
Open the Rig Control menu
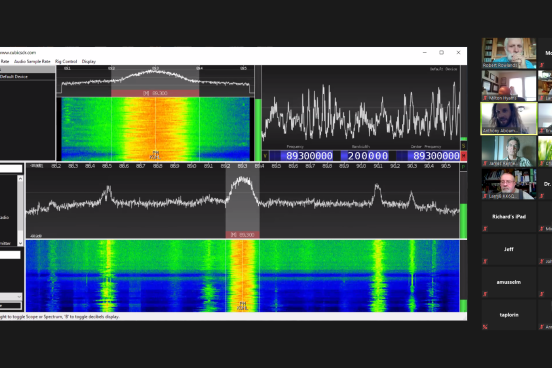(66, 61)
